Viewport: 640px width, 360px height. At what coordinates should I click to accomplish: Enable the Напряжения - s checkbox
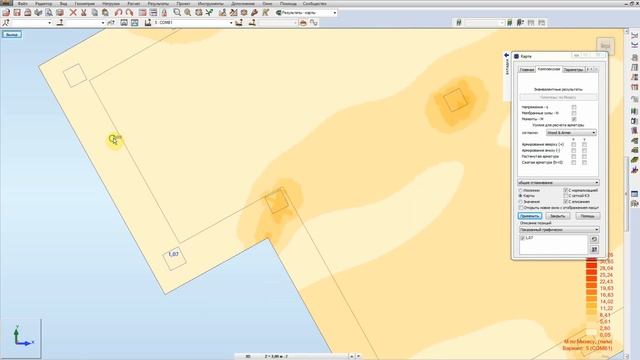pos(574,107)
